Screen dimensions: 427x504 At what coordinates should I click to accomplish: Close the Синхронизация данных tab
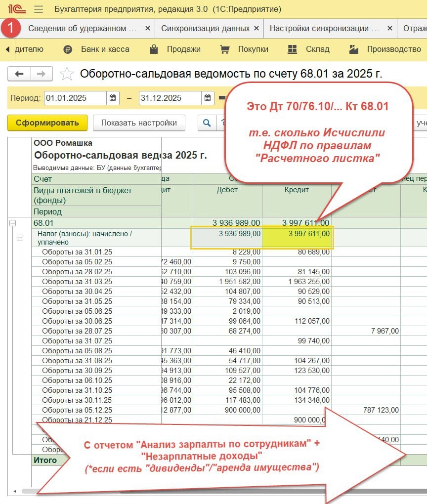(x=256, y=28)
